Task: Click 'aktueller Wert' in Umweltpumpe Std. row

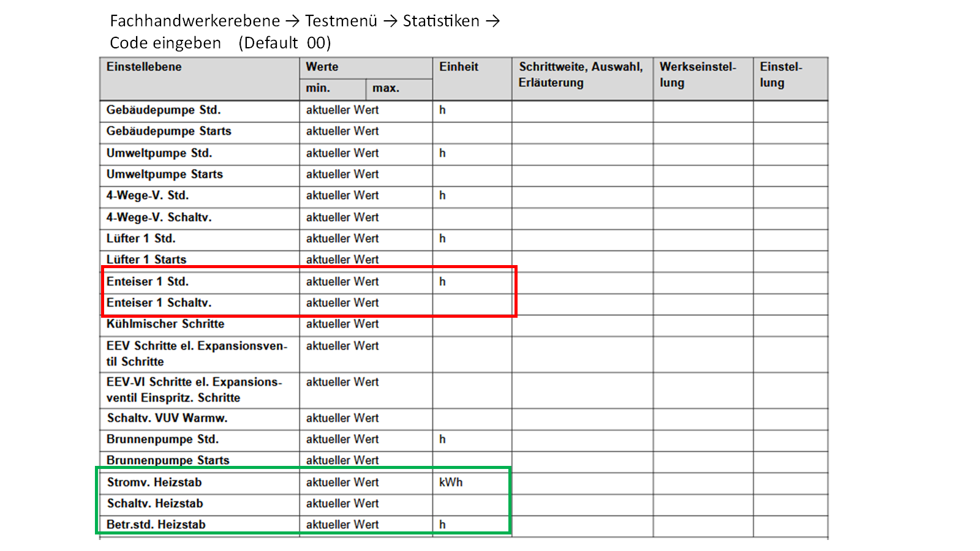Action: [x=342, y=153]
